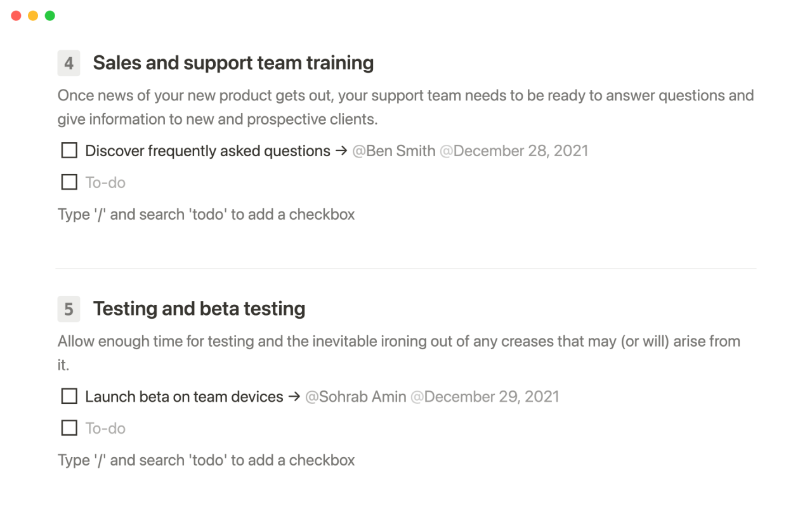
Task: Select the to-do hint text under section 4
Action: pyautogui.click(x=206, y=214)
